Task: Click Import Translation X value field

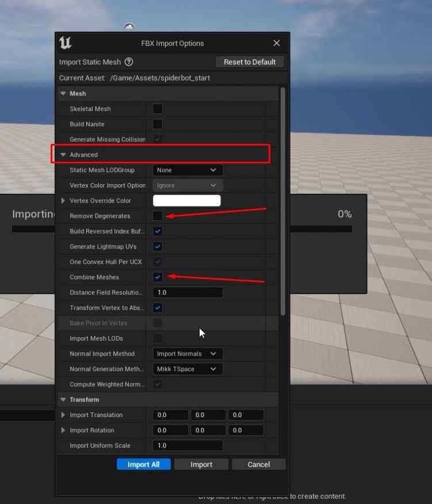Action: pyautogui.click(x=171, y=415)
